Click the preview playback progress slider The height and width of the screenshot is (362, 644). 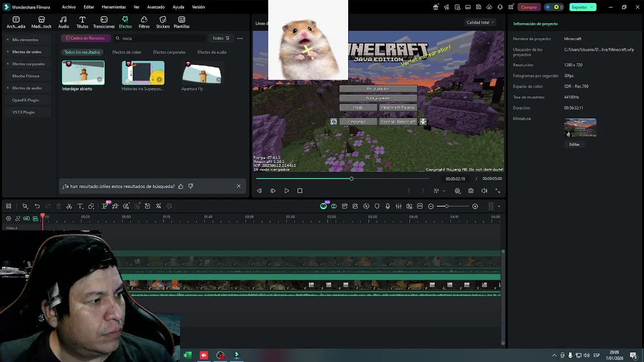point(342,178)
